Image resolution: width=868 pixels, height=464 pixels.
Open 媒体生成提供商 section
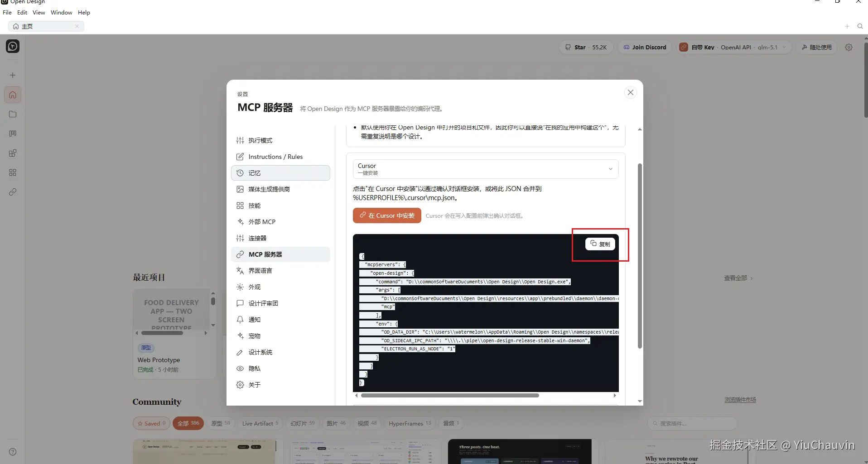pyautogui.click(x=280, y=189)
